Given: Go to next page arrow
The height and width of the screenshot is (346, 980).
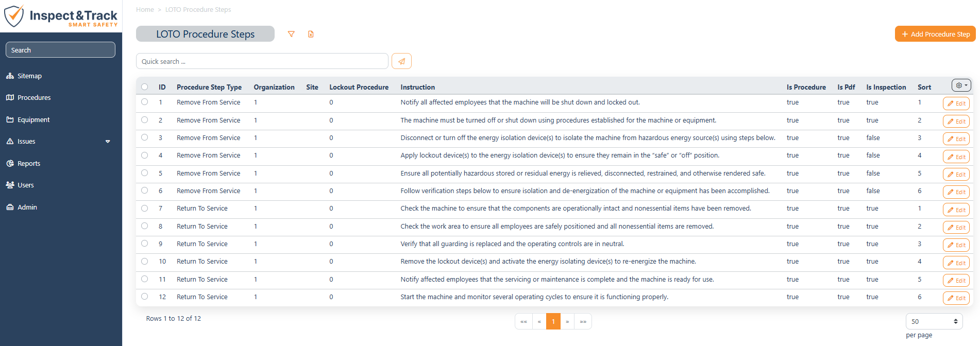Looking at the screenshot, I should click(x=567, y=321).
